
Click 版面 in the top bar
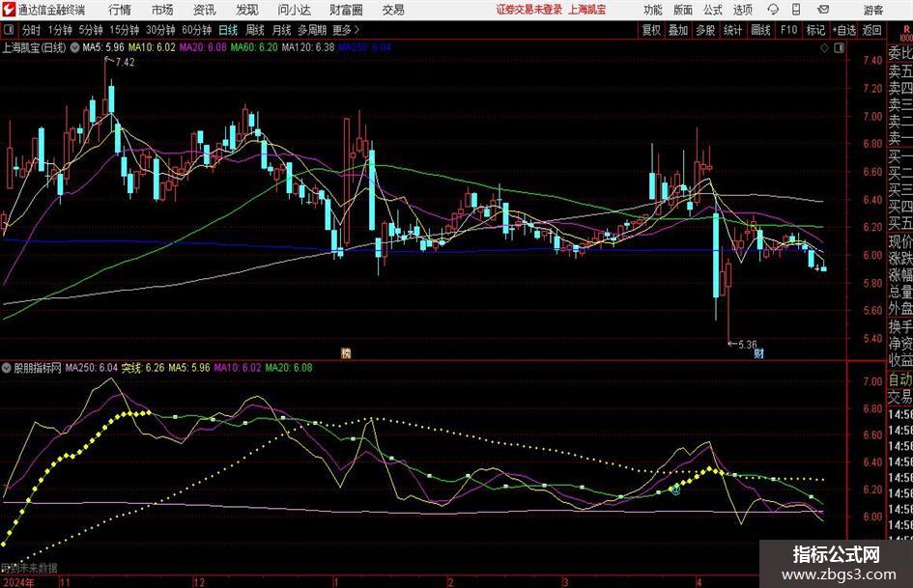point(682,10)
